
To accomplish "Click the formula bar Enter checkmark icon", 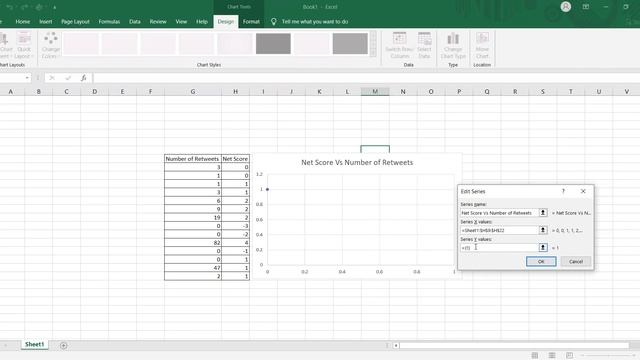I will 68,78.
